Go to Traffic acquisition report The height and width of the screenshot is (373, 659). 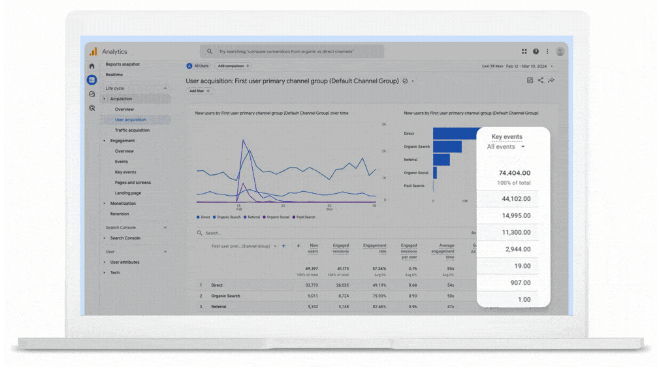pyautogui.click(x=132, y=130)
